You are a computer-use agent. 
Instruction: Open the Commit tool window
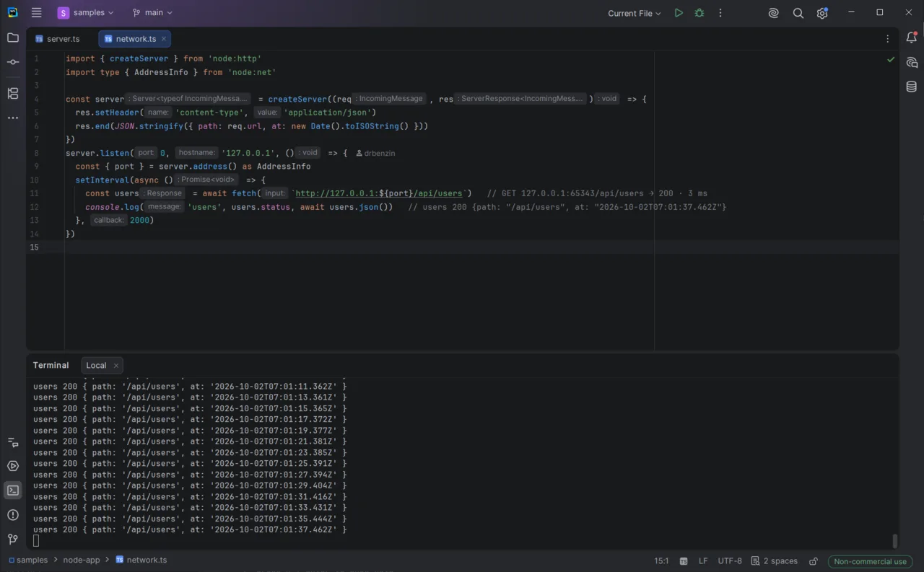13,62
